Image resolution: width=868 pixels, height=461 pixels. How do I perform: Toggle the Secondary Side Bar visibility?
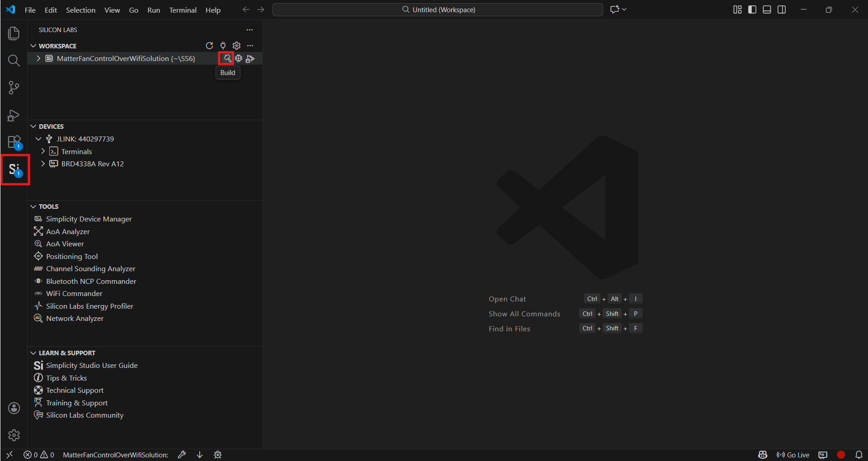click(x=782, y=9)
